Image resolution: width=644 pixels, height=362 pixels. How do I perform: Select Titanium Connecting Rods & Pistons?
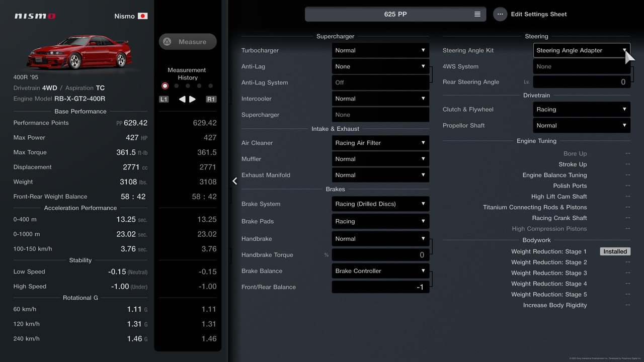pos(535,207)
